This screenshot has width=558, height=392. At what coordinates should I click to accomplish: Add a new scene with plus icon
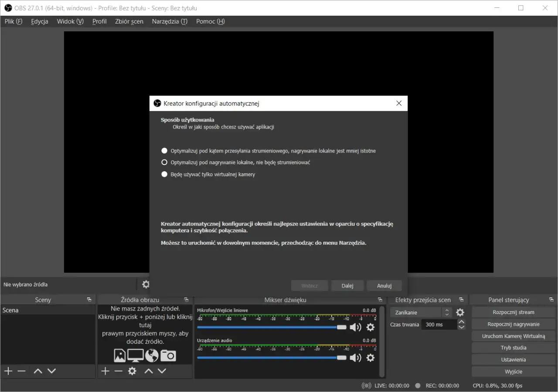[8, 371]
